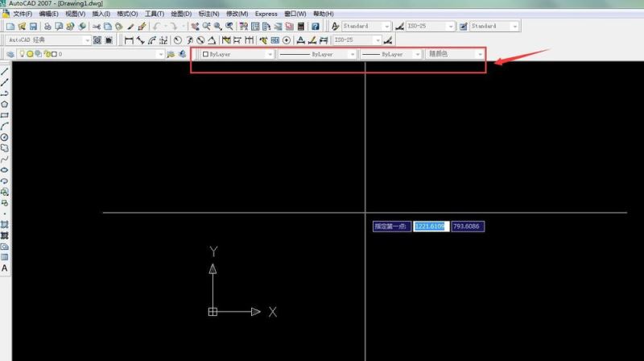Select the Table draw tool

[x=5, y=257]
